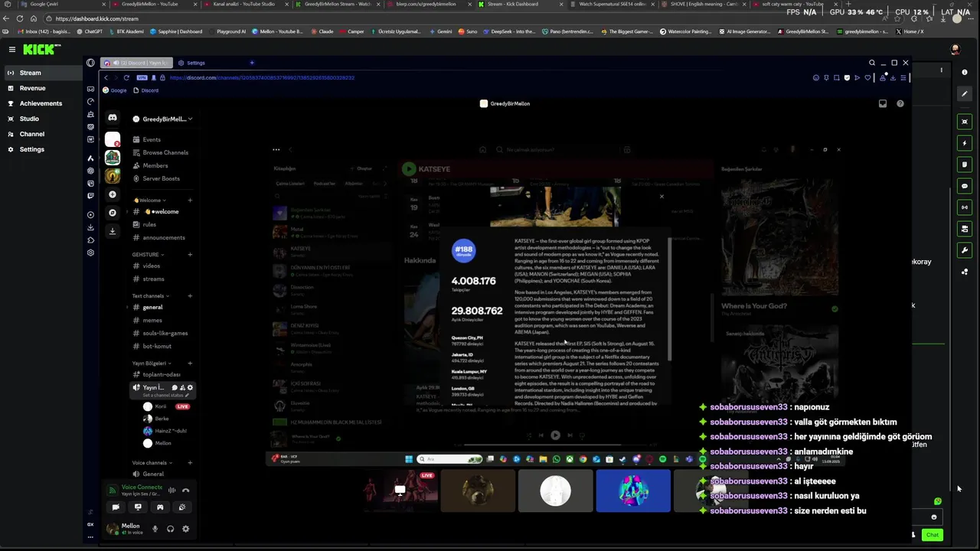This screenshot has width=980, height=551.
Task: Open Discord inbox icon
Action: point(883,103)
